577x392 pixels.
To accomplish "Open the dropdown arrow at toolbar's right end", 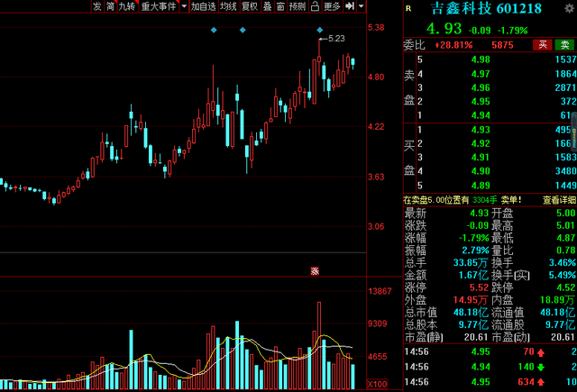I will pos(361,6).
